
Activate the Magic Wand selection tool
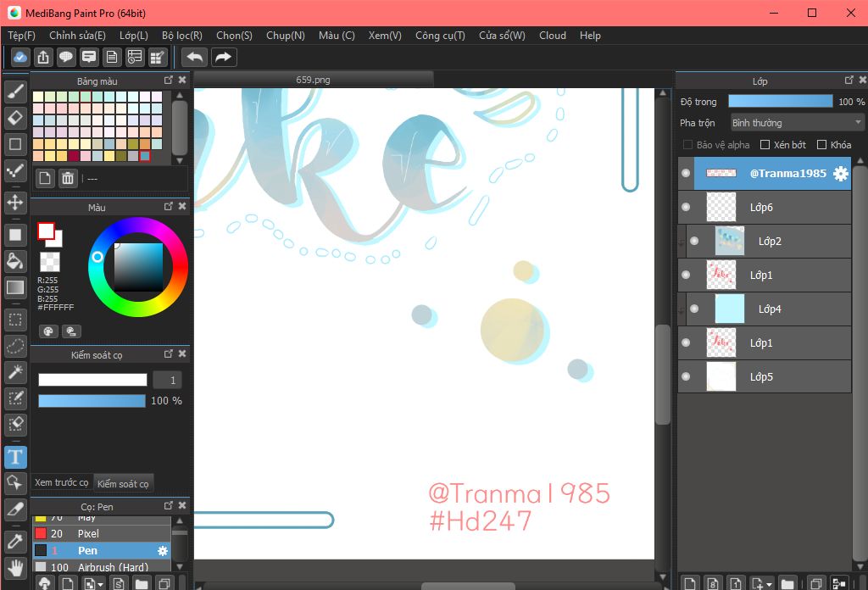point(15,371)
